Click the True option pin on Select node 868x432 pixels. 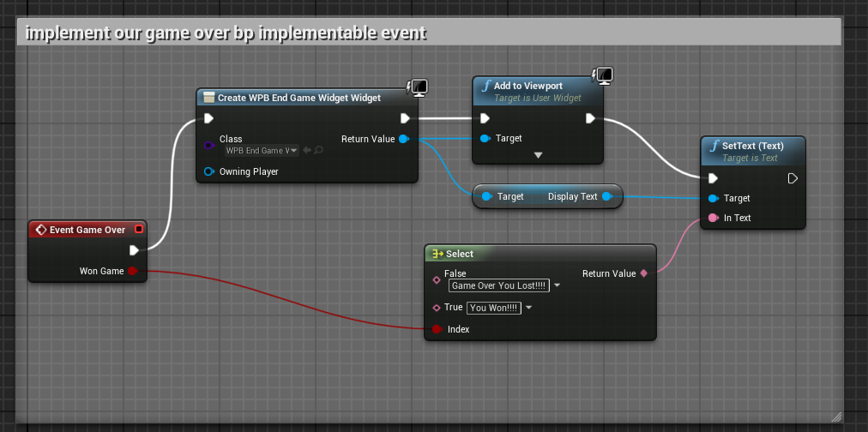tap(437, 308)
